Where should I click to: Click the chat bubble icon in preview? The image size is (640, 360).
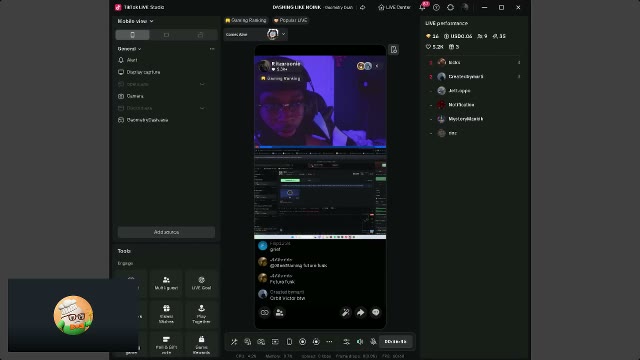click(376, 313)
